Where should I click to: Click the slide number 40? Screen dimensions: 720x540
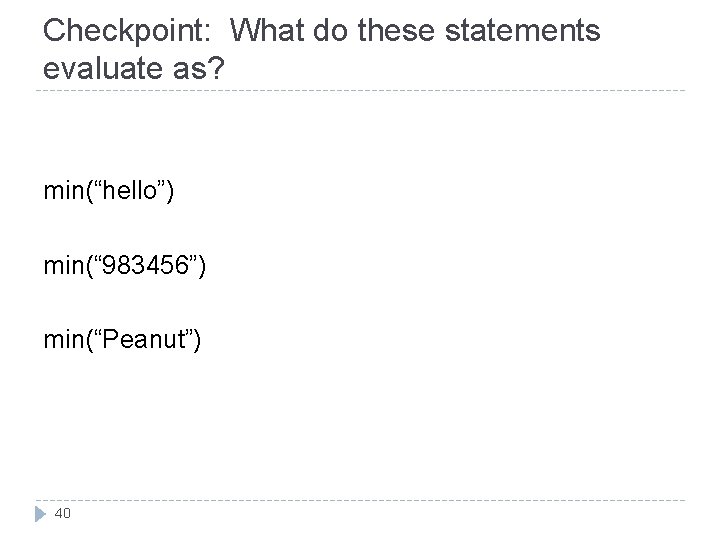click(x=62, y=513)
